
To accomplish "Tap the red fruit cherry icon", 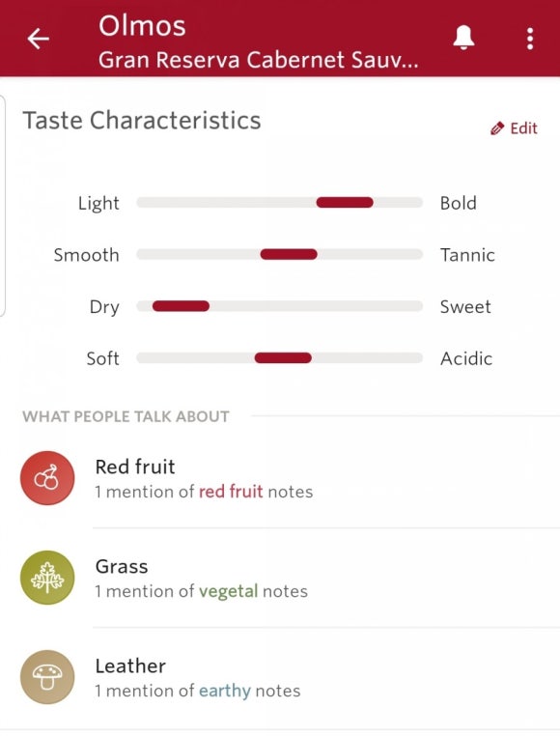I will (x=47, y=478).
